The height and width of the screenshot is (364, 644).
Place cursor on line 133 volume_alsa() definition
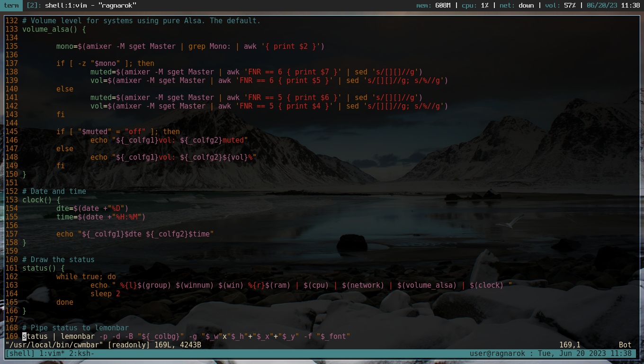click(54, 29)
